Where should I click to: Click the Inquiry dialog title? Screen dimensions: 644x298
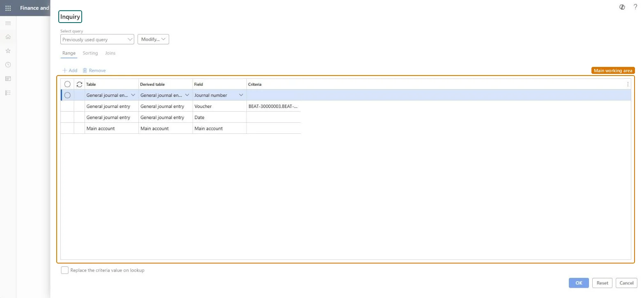tap(70, 17)
